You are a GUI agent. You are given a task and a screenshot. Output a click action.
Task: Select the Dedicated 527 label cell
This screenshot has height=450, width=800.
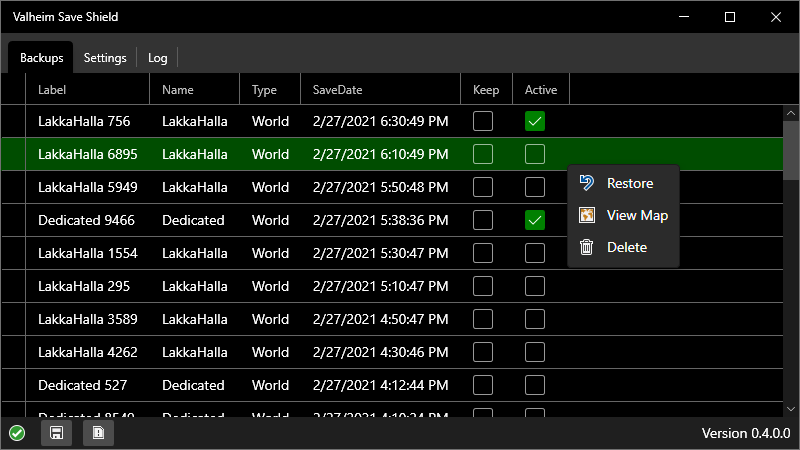(x=87, y=385)
